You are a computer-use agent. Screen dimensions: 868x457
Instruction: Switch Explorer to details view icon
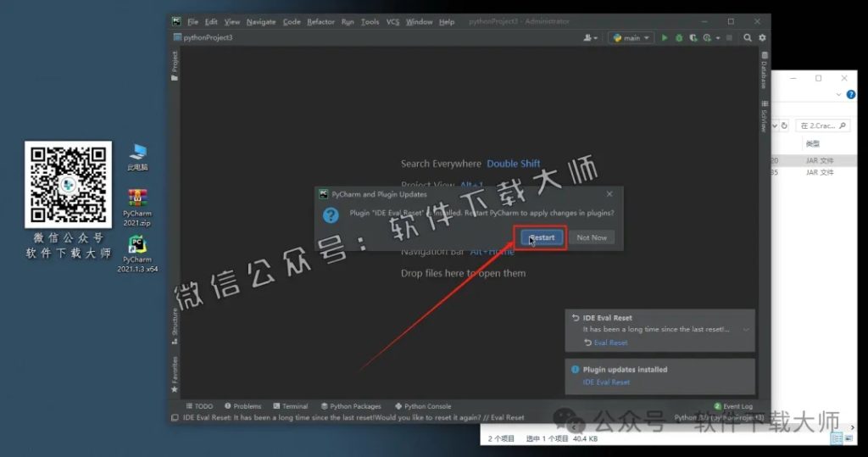point(837,438)
